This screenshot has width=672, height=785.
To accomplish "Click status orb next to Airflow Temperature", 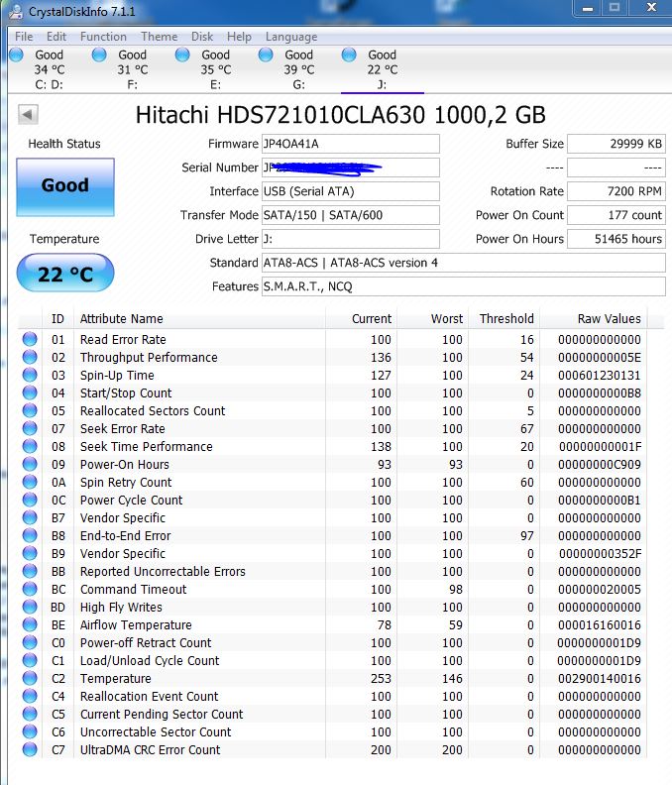I will (30, 624).
